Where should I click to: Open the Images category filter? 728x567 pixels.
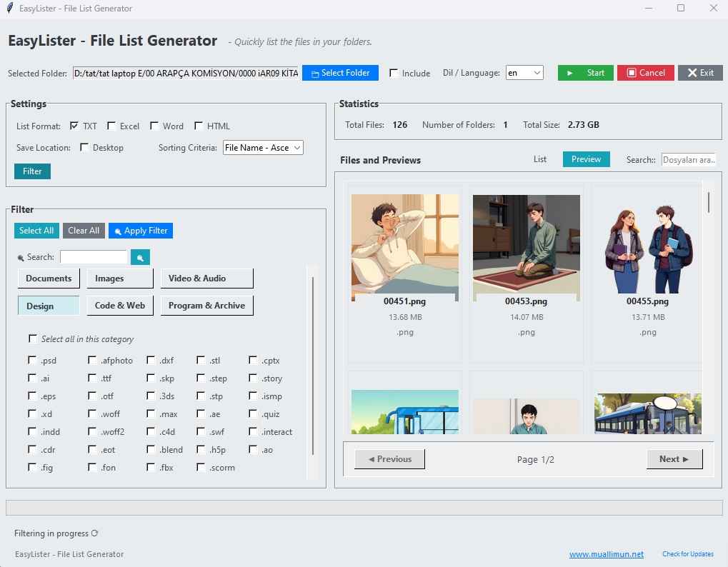click(119, 279)
